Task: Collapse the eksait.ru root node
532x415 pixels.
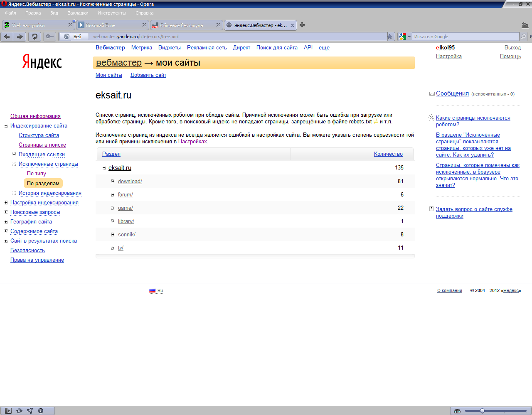Action: click(x=104, y=168)
